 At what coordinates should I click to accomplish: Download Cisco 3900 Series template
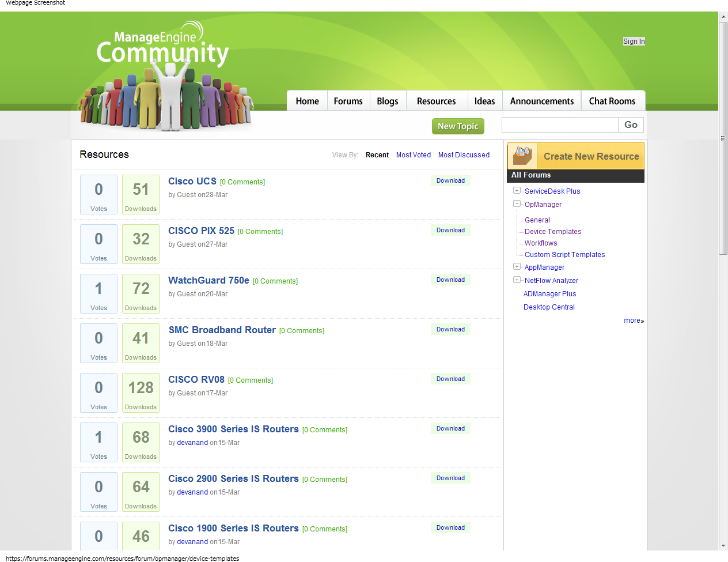click(x=450, y=428)
